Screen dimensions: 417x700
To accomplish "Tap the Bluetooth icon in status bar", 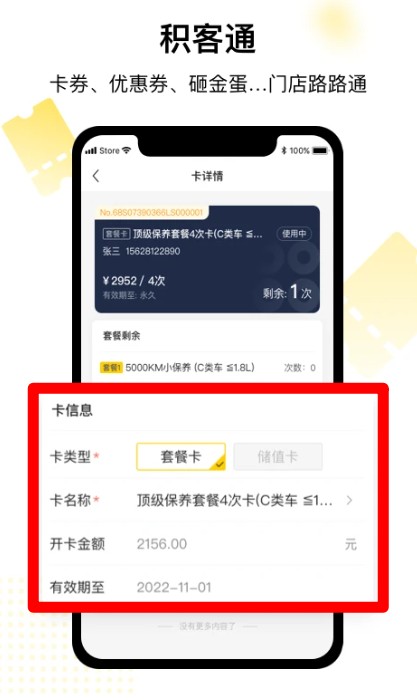I will click(x=284, y=150).
